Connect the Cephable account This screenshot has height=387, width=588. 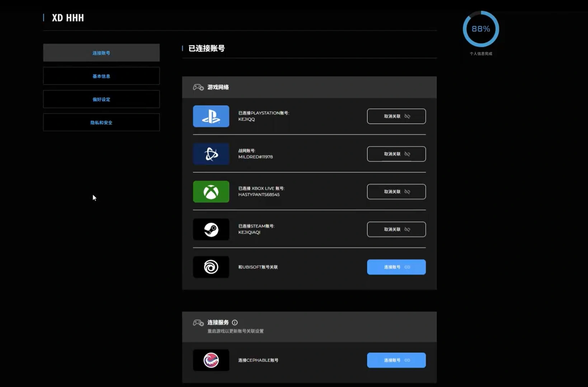(x=396, y=360)
